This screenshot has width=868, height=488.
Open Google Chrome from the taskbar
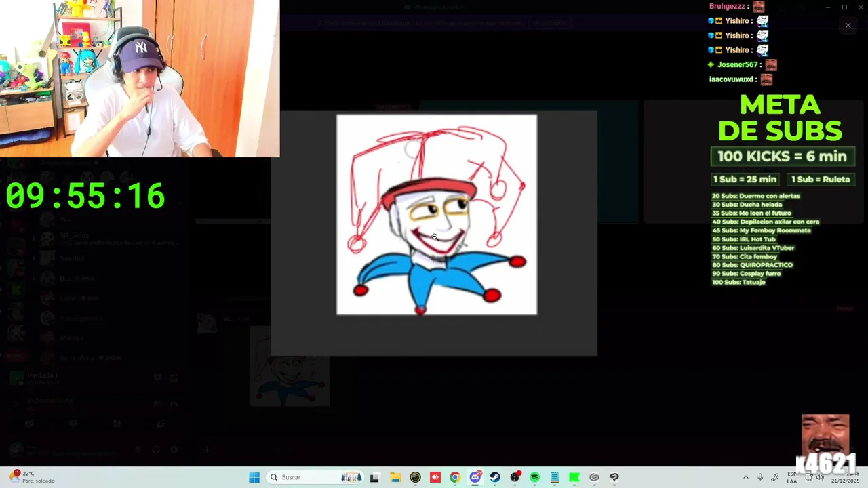(455, 477)
